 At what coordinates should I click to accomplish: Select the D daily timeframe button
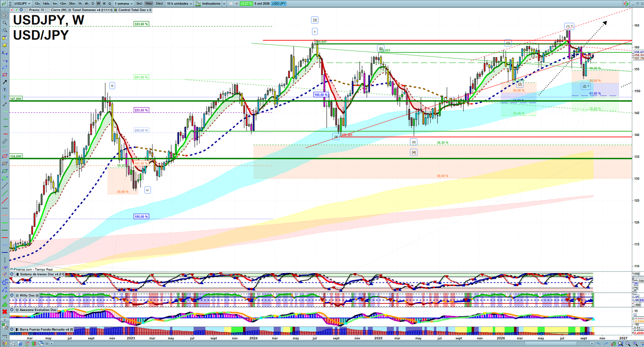pos(93,4)
